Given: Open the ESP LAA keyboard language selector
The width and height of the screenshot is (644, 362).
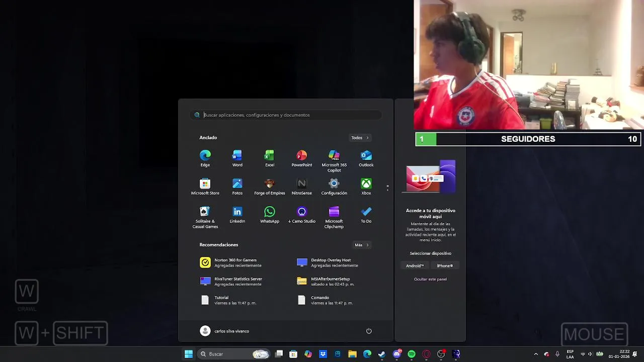Looking at the screenshot, I should (x=570, y=354).
